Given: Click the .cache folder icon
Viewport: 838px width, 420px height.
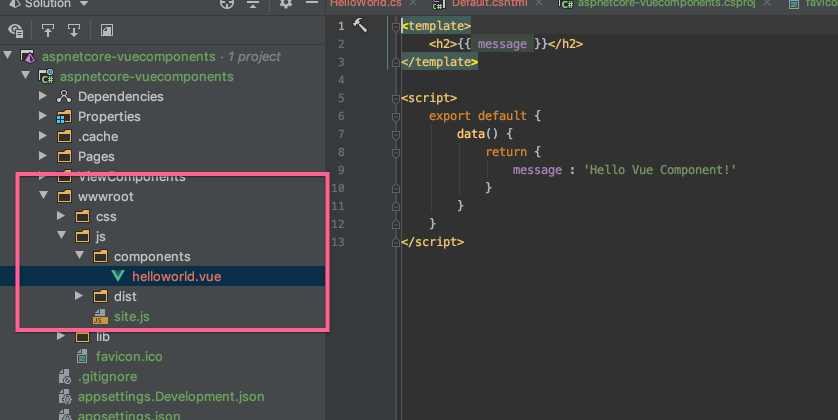Looking at the screenshot, I should pyautogui.click(x=64, y=136).
